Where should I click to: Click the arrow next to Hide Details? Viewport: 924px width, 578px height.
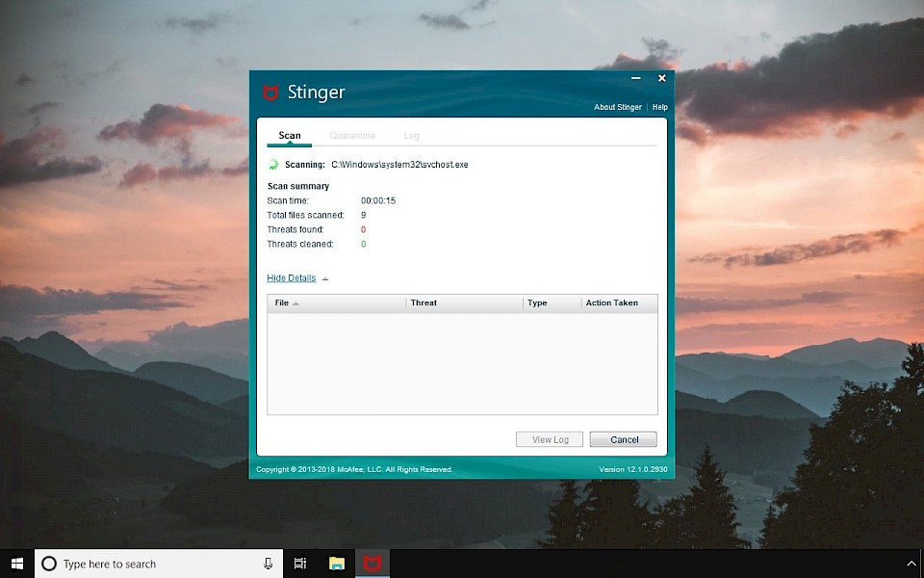coord(325,278)
